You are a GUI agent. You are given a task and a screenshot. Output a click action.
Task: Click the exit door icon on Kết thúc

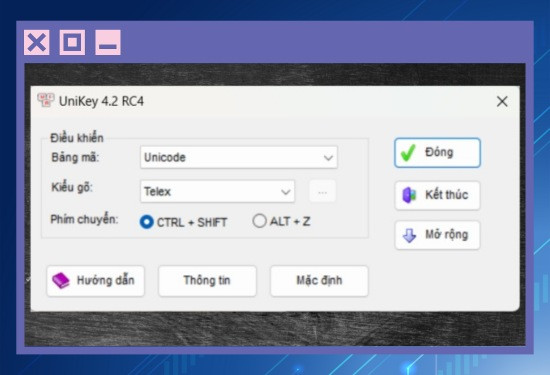point(409,195)
